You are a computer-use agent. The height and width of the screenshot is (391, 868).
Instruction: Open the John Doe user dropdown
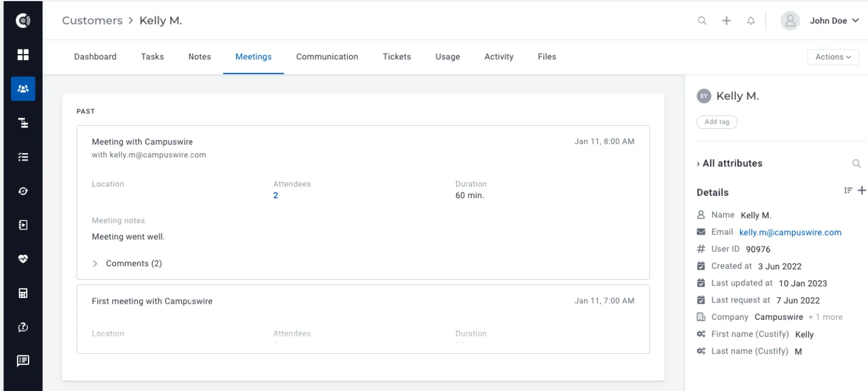(834, 21)
